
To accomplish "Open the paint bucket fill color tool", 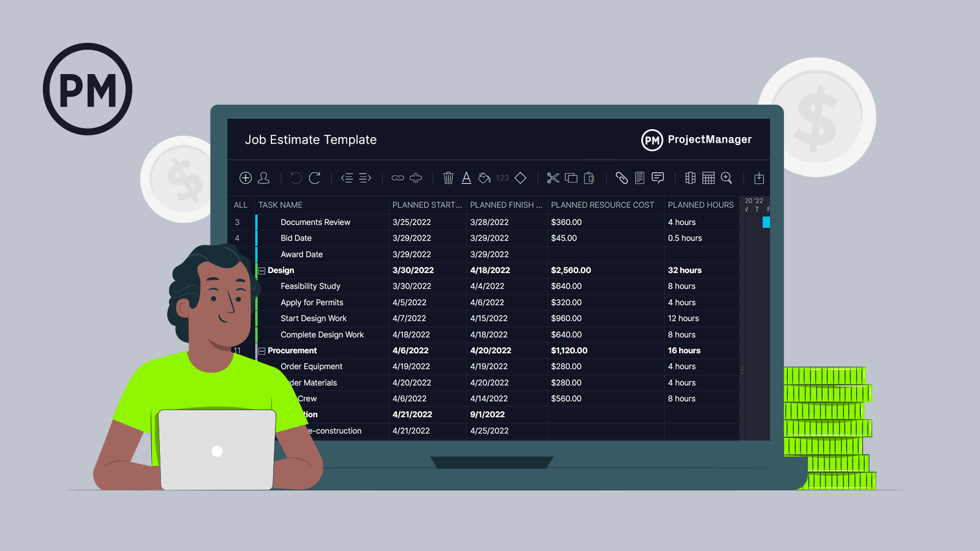I will 484,178.
